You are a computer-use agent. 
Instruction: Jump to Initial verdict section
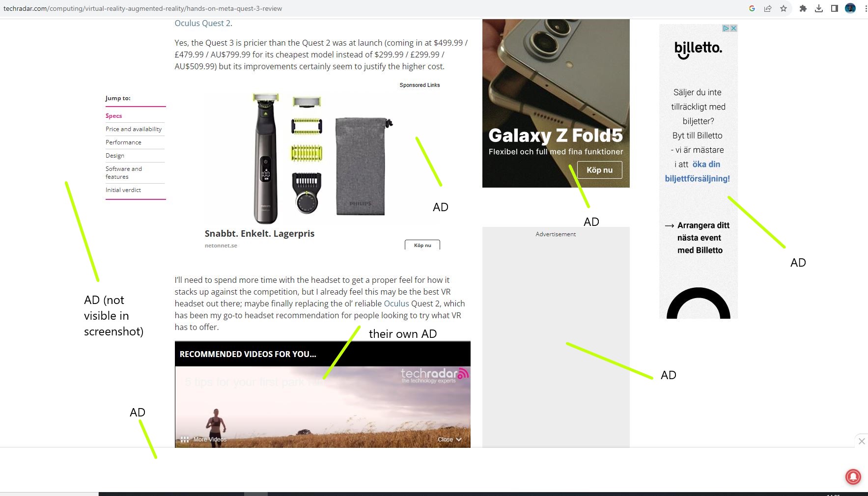click(123, 190)
